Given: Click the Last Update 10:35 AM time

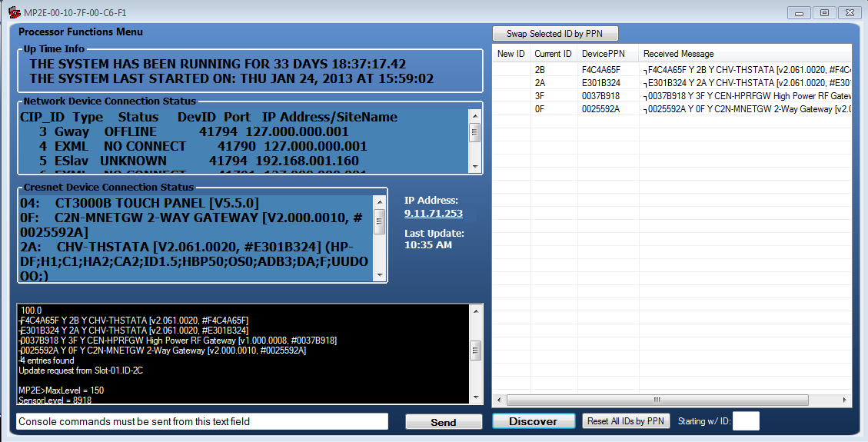Looking at the screenshot, I should [428, 244].
